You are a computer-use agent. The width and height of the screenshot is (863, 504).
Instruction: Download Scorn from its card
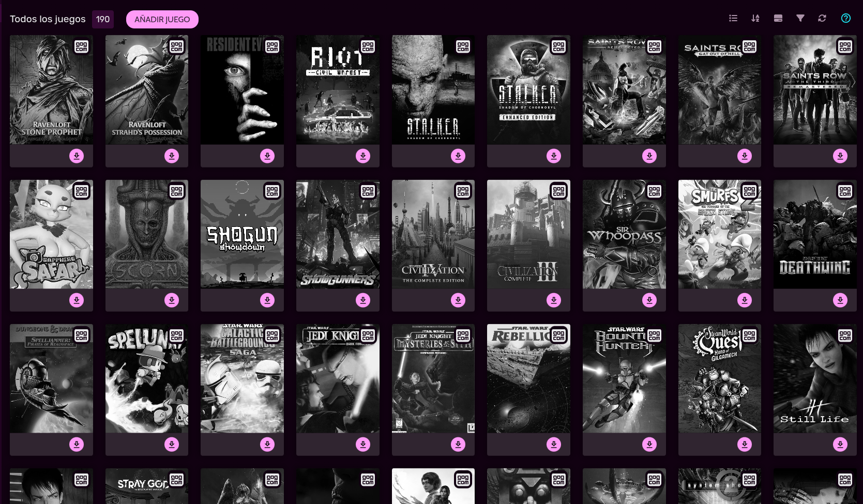click(x=172, y=300)
